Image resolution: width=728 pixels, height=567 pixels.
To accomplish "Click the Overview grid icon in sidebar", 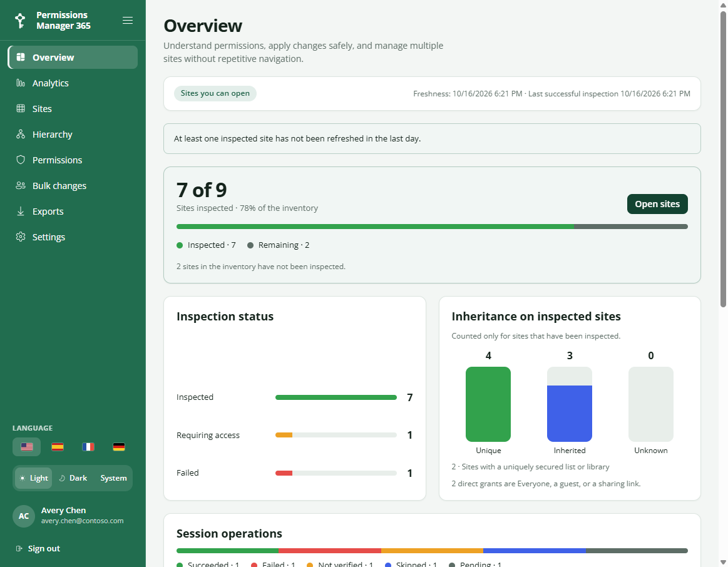I will click(21, 57).
